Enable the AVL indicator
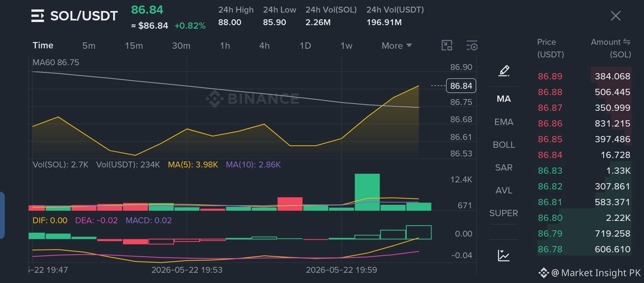This screenshot has height=283, width=644. click(504, 190)
